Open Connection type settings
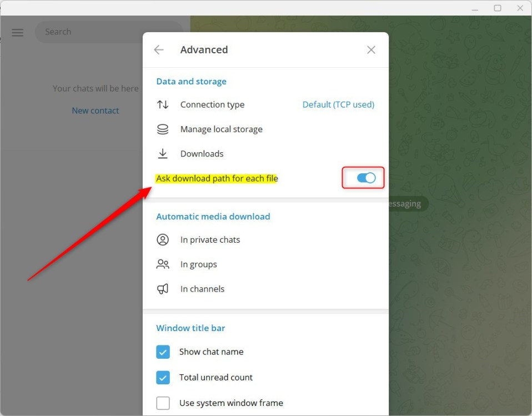This screenshot has width=532, height=416. 265,104
